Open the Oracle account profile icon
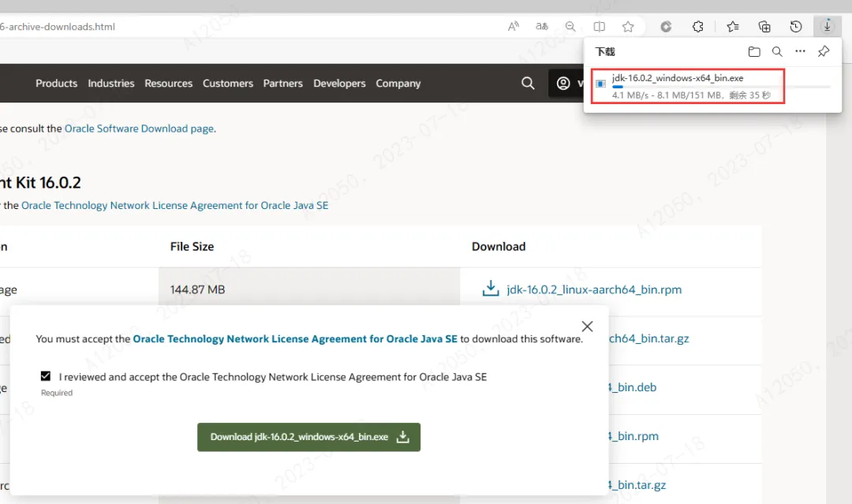This screenshot has width=852, height=504. [563, 83]
